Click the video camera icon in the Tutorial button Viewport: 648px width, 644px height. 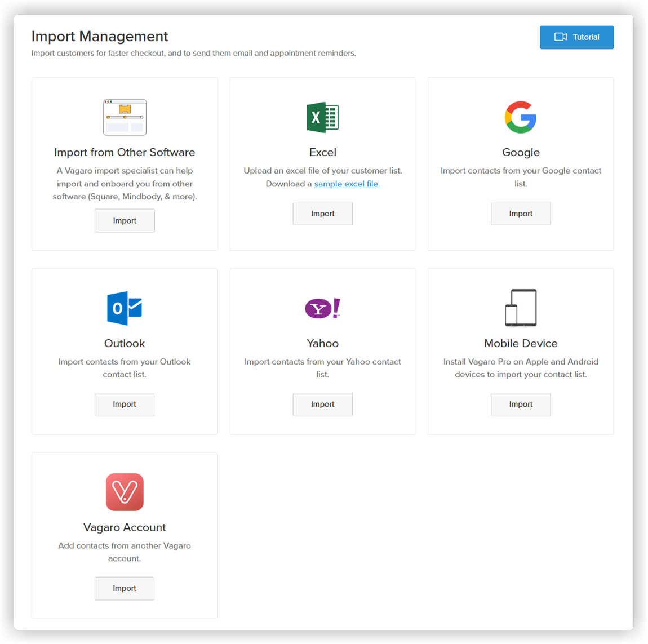561,37
